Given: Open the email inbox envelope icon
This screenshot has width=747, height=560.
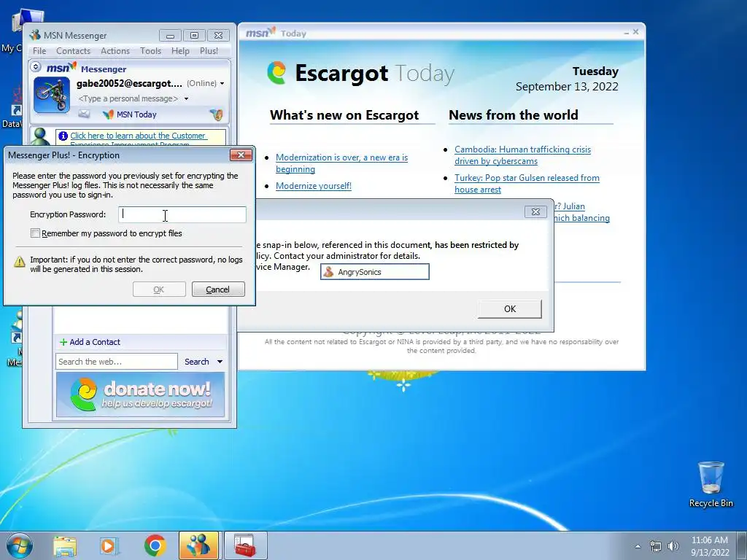Looking at the screenshot, I should coord(84,114).
